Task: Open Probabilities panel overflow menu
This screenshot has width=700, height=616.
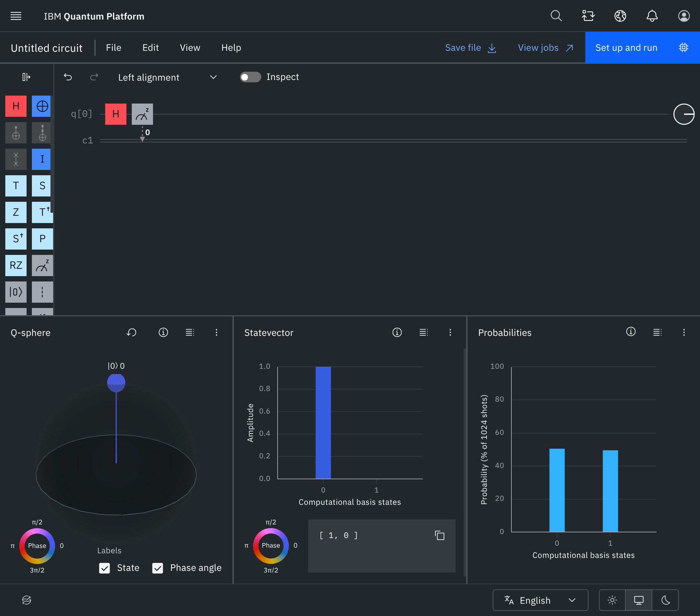Action: pyautogui.click(x=683, y=332)
